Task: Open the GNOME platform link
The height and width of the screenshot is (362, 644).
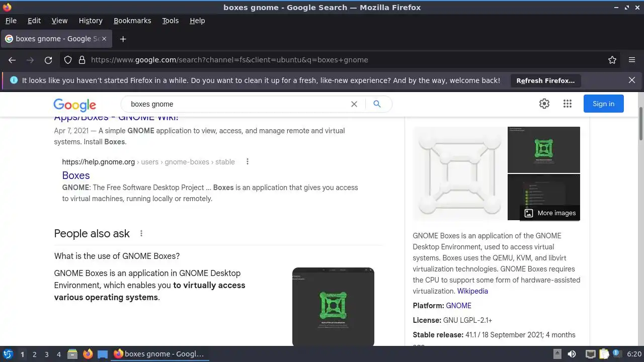Action: point(458,306)
